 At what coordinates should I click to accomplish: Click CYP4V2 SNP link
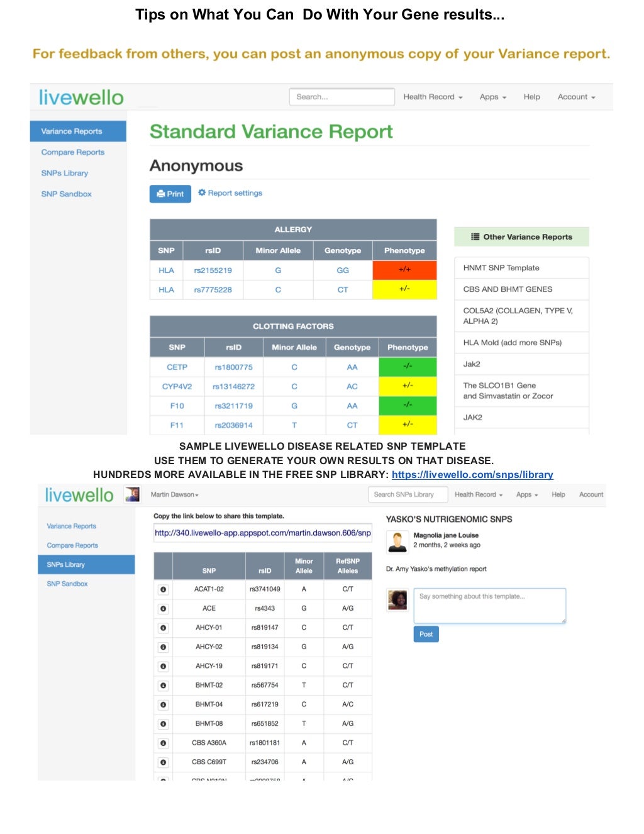[x=177, y=387]
